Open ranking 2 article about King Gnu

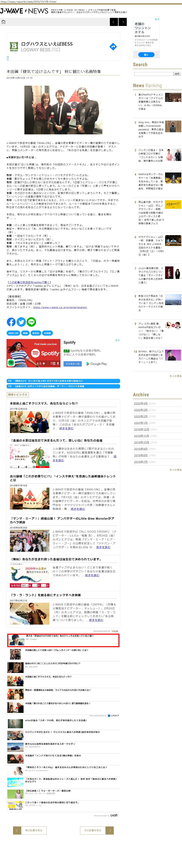[151, 129]
